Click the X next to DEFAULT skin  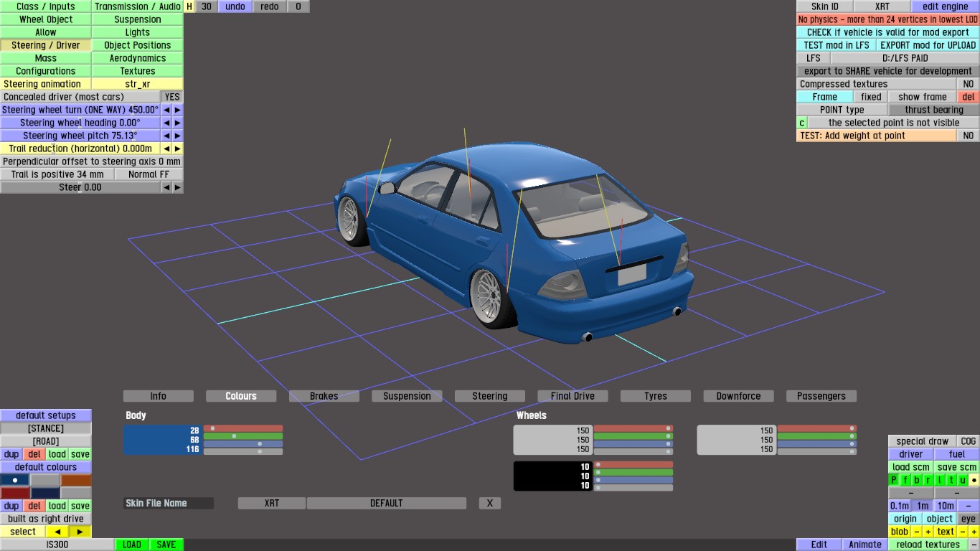coord(490,503)
